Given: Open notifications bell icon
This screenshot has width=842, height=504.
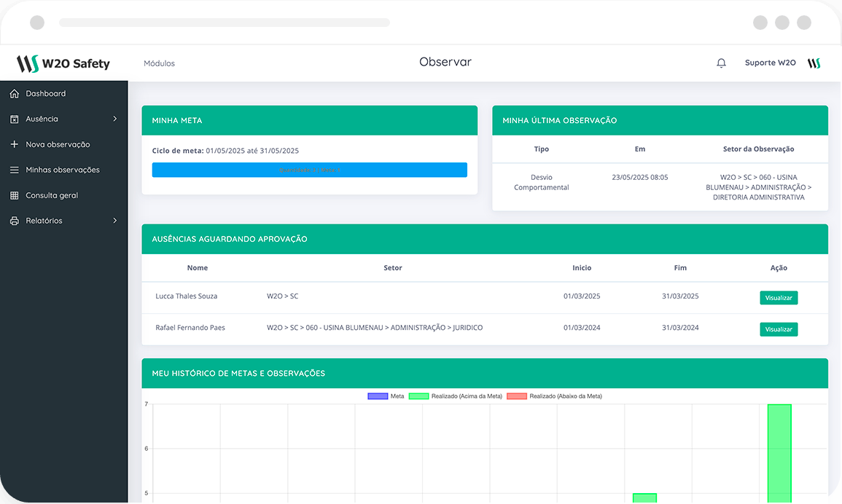Looking at the screenshot, I should (721, 63).
